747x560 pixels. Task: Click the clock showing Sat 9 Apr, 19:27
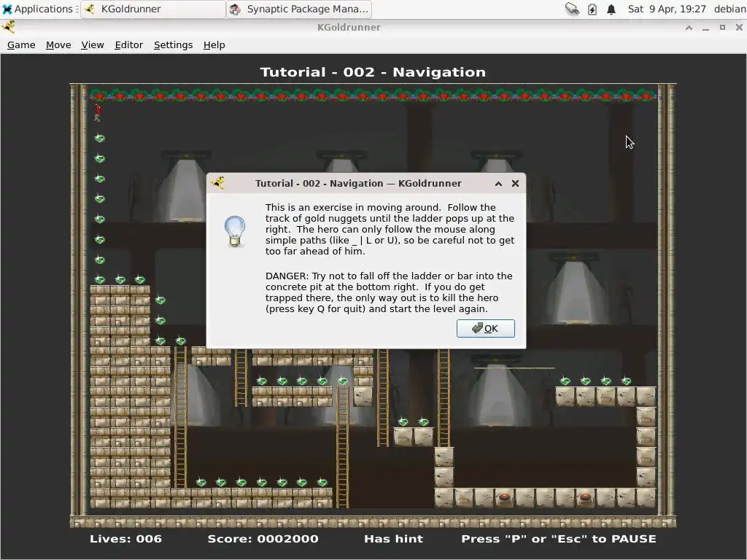[667, 9]
